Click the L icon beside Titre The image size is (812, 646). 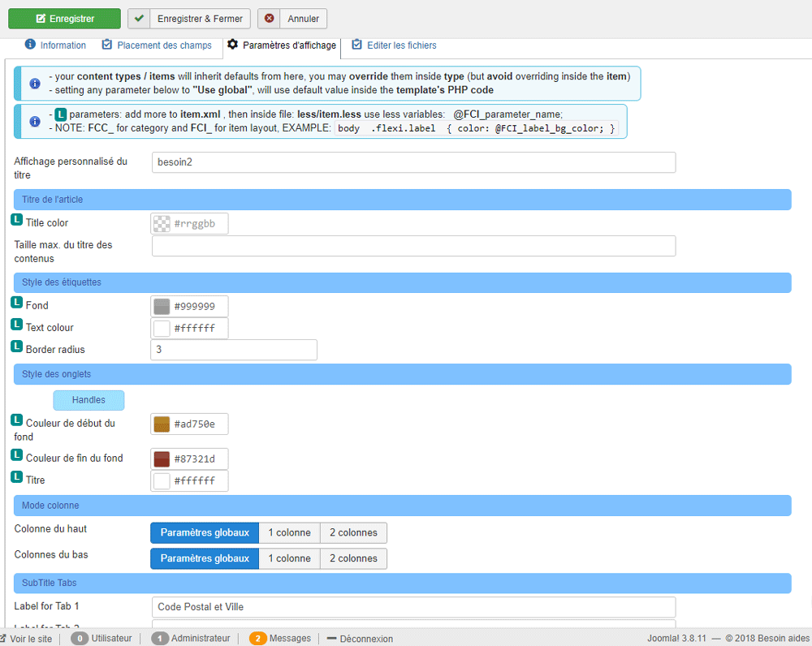coord(16,476)
